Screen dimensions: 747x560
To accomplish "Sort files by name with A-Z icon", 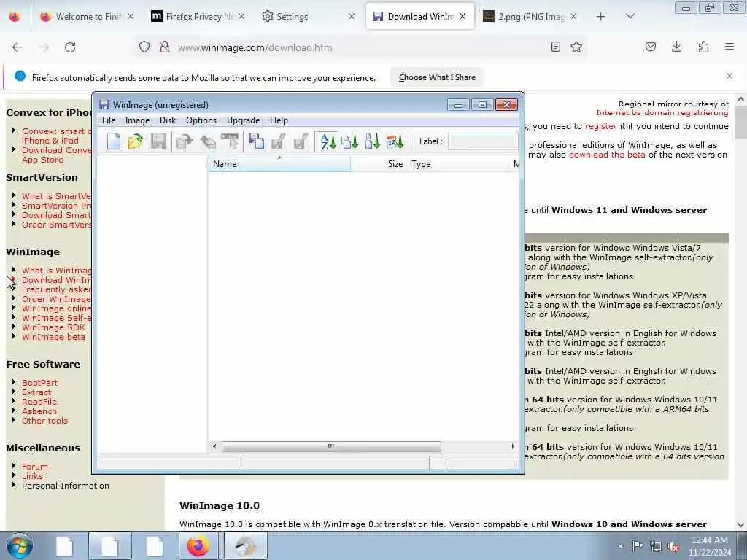I will click(328, 141).
